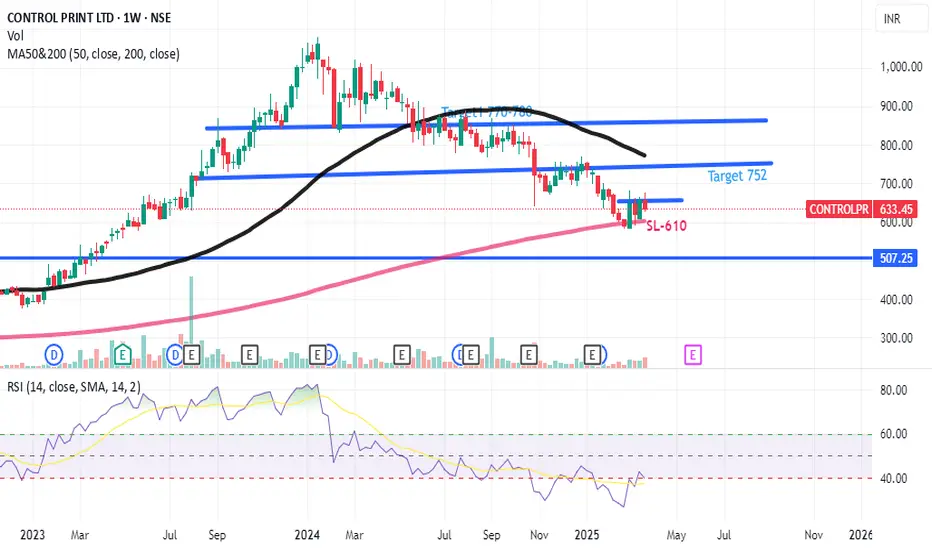Select the E earnings marker at January 2025

click(x=592, y=356)
